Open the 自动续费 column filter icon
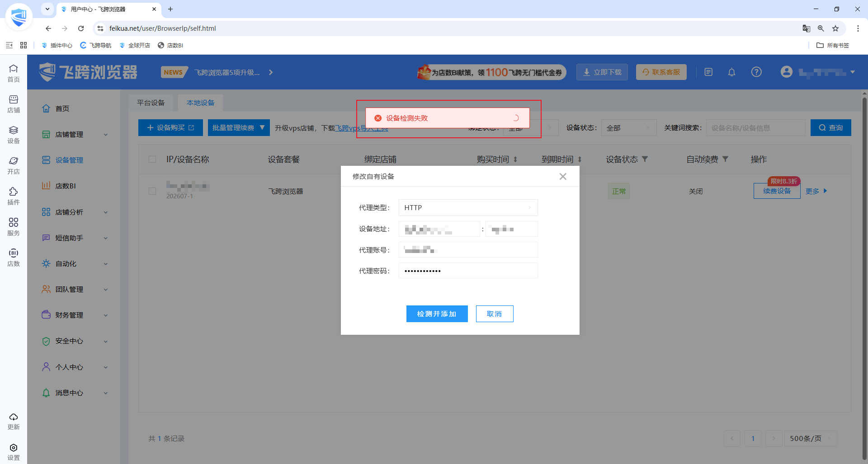868x464 pixels. pos(726,159)
